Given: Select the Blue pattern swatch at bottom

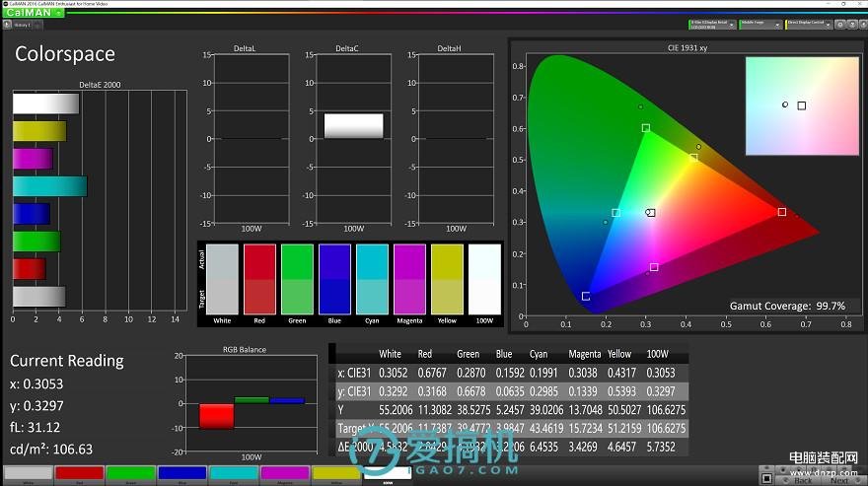Looking at the screenshot, I should 181,474.
